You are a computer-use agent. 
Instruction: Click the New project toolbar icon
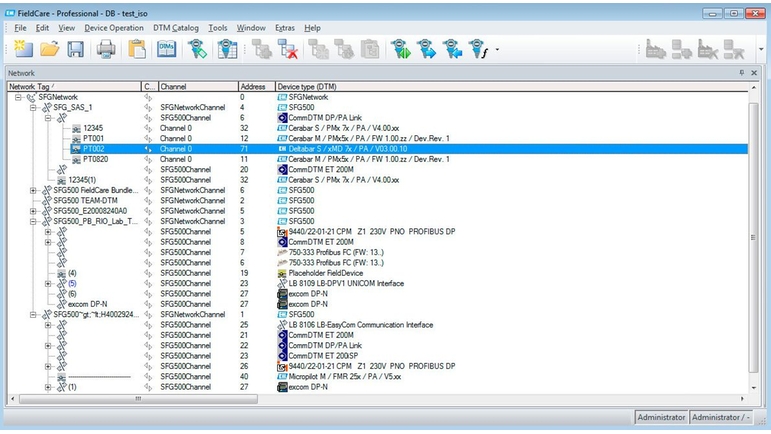click(22, 49)
